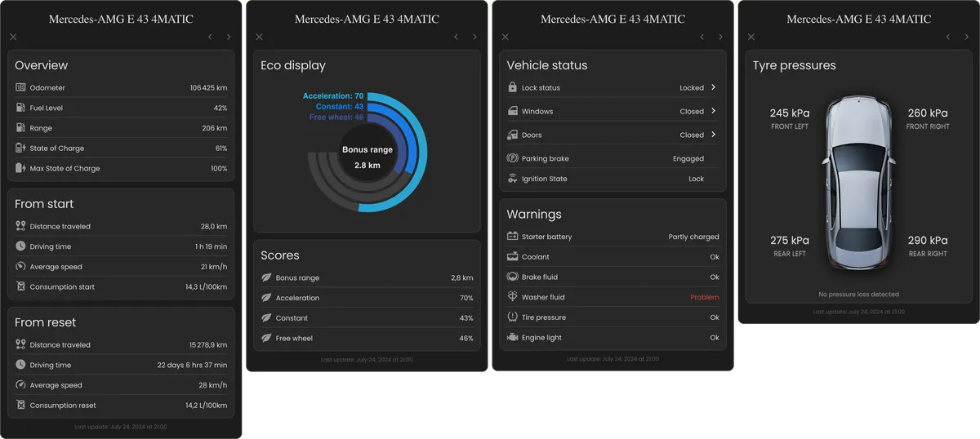The height and width of the screenshot is (439, 980).
Task: Close the Vehicle status panel
Action: click(505, 37)
